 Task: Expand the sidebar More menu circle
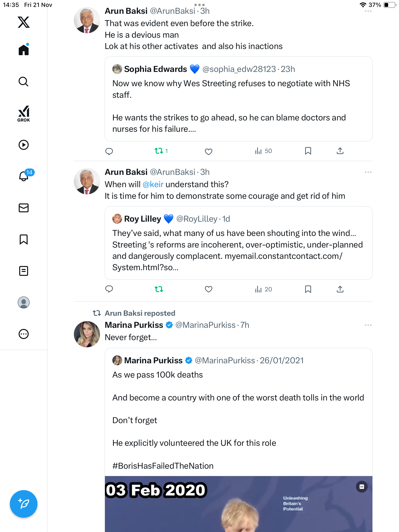pos(24,334)
